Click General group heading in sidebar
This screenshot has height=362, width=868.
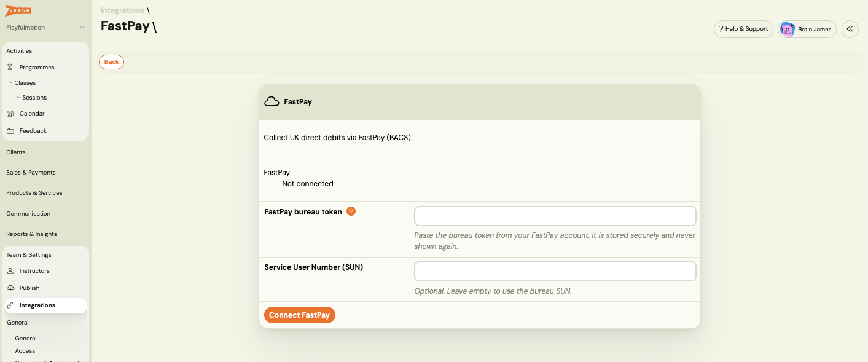[x=18, y=323]
